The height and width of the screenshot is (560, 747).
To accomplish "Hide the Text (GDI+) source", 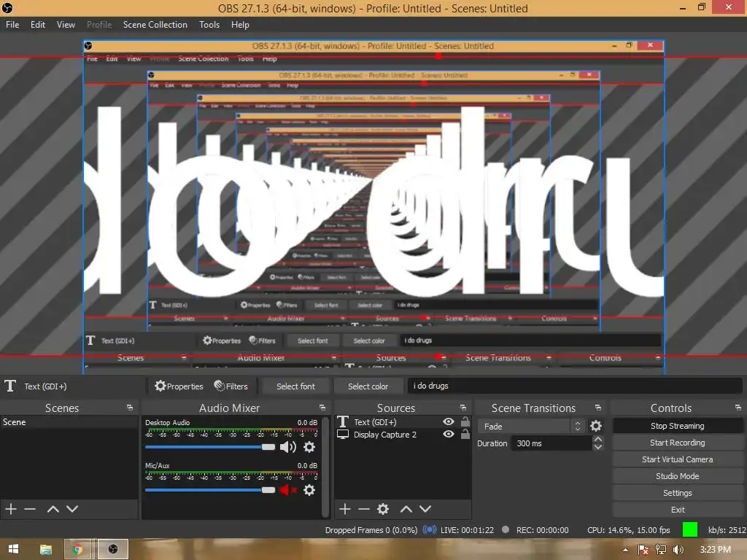I will 449,421.
